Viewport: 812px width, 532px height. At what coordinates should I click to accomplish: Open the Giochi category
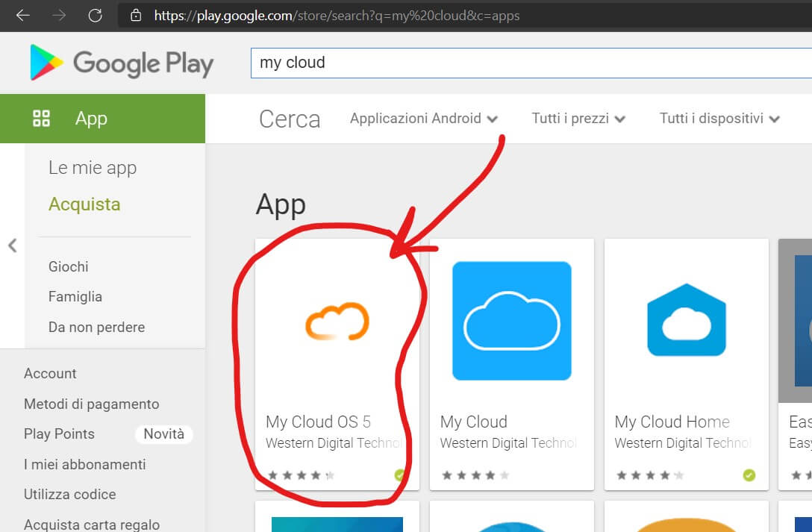(x=69, y=266)
